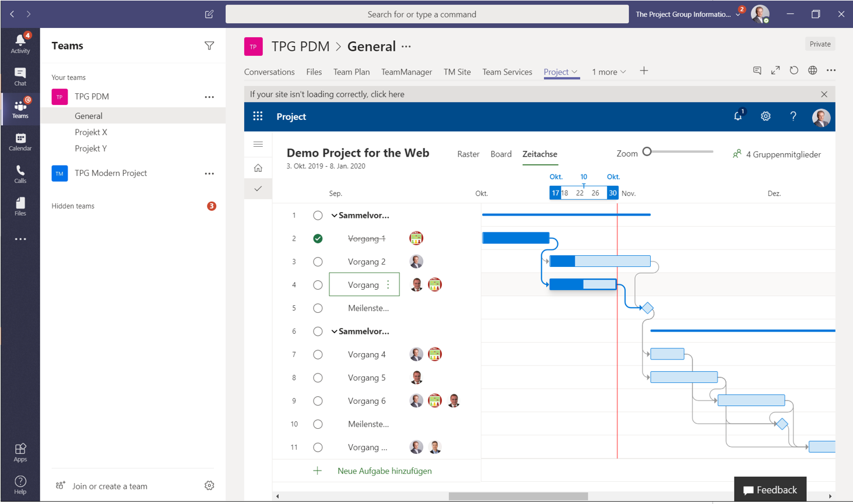Viewport: 853px width, 504px height.
Task: Open the Feedback button
Action: [770, 489]
